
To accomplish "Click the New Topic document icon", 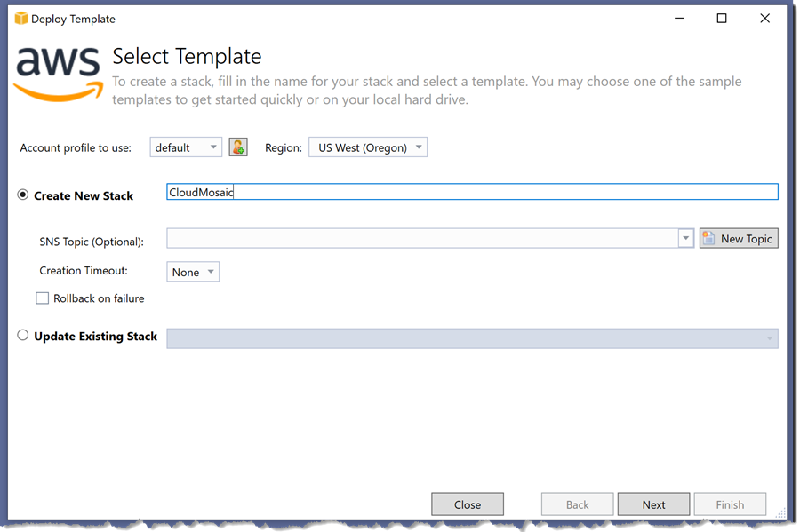I will tap(708, 239).
